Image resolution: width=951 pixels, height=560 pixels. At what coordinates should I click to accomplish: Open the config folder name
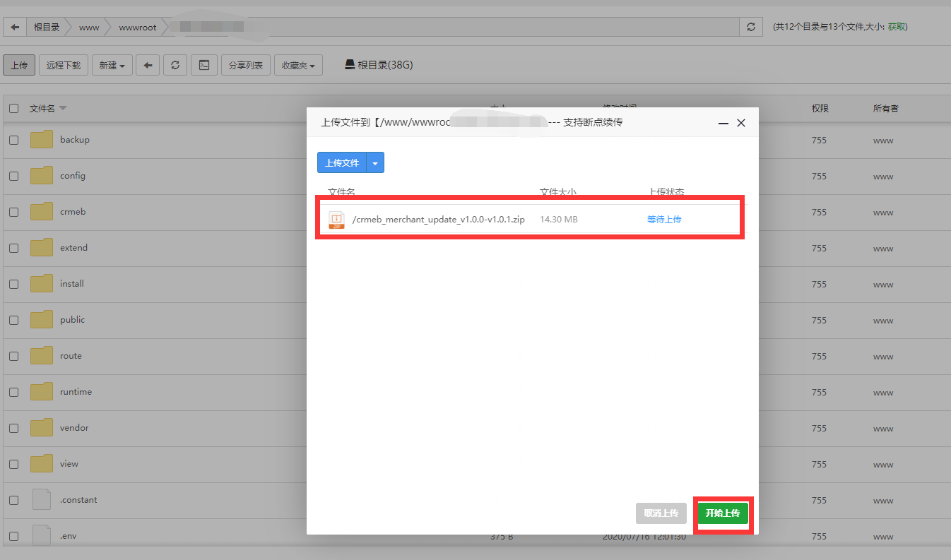(73, 176)
